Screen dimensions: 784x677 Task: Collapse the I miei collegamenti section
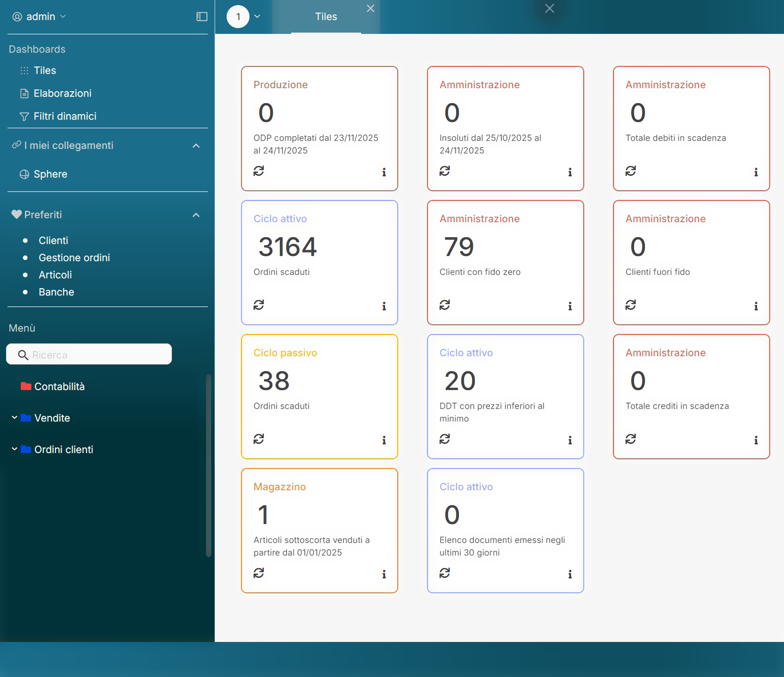point(196,146)
